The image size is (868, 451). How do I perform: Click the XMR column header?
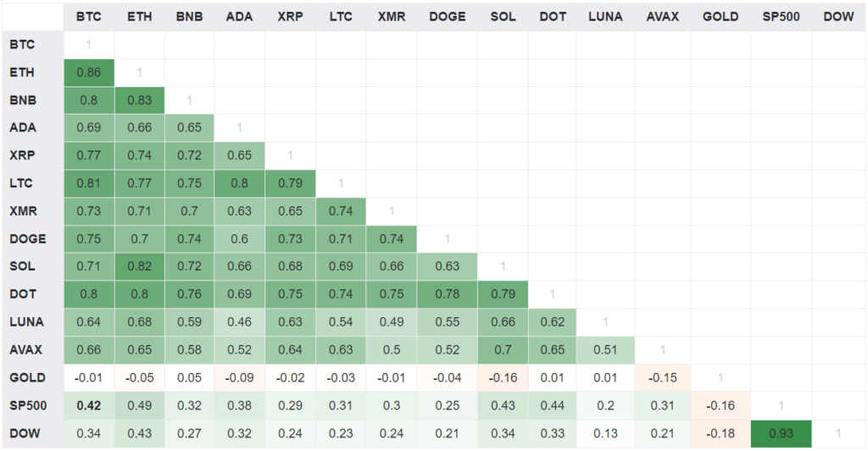[x=391, y=16]
